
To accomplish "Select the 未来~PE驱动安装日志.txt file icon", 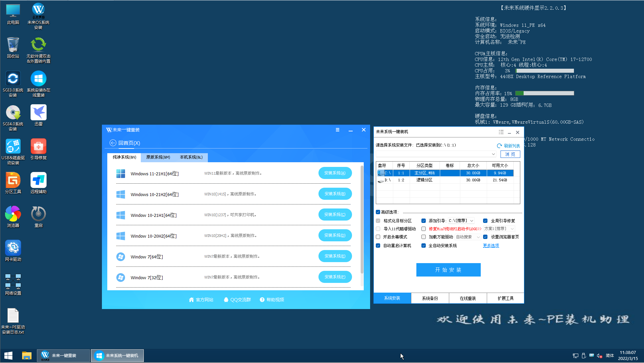I will pos(13,321).
